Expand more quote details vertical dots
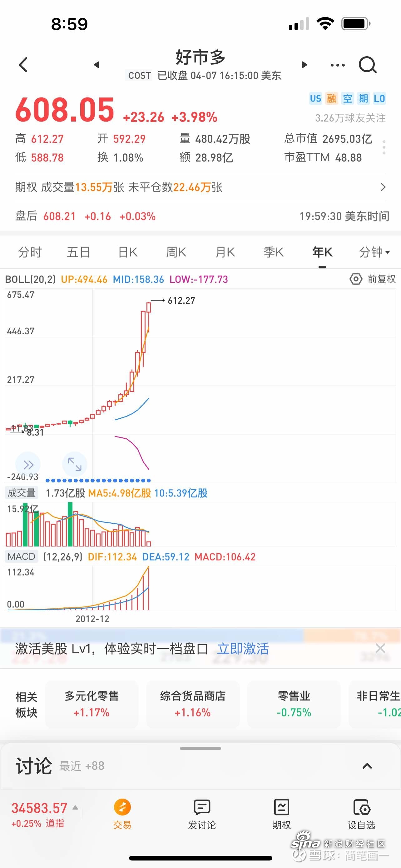The width and height of the screenshot is (401, 868). pyautogui.click(x=384, y=147)
